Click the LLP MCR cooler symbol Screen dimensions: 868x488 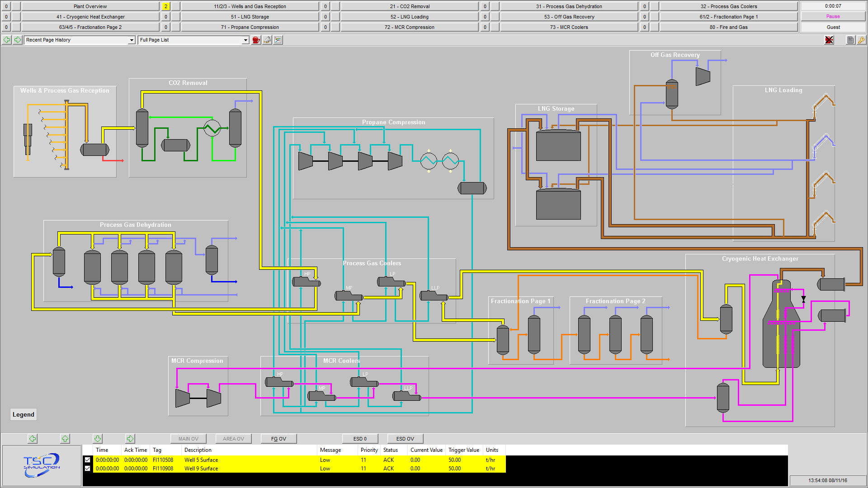point(407,396)
